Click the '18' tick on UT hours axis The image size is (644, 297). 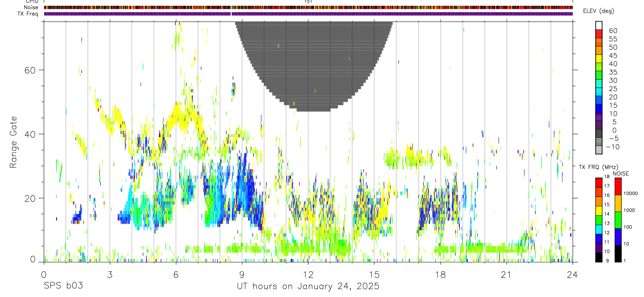tap(441, 274)
